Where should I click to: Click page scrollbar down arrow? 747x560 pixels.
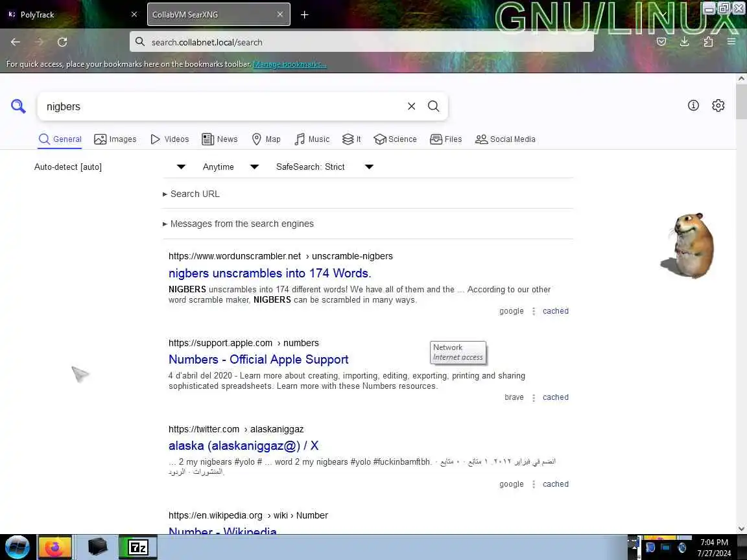click(741, 529)
